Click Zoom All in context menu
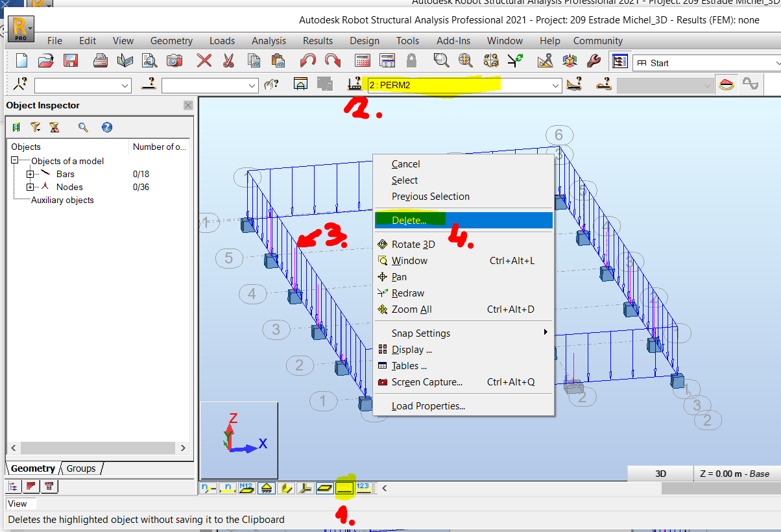The image size is (781, 532). click(464, 309)
